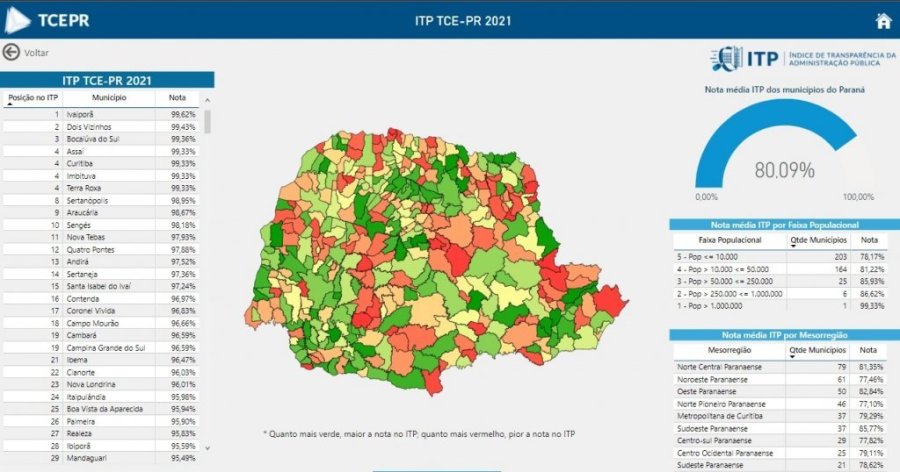Select Curitiba in the ranking table
Image resolution: width=900 pixels, height=472 pixels.
coord(100,164)
